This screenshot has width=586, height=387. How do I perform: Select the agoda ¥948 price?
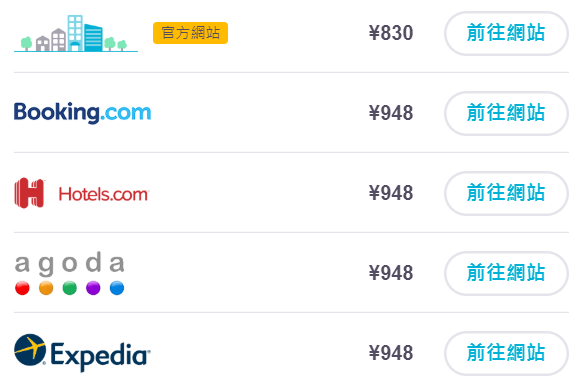[x=391, y=273]
